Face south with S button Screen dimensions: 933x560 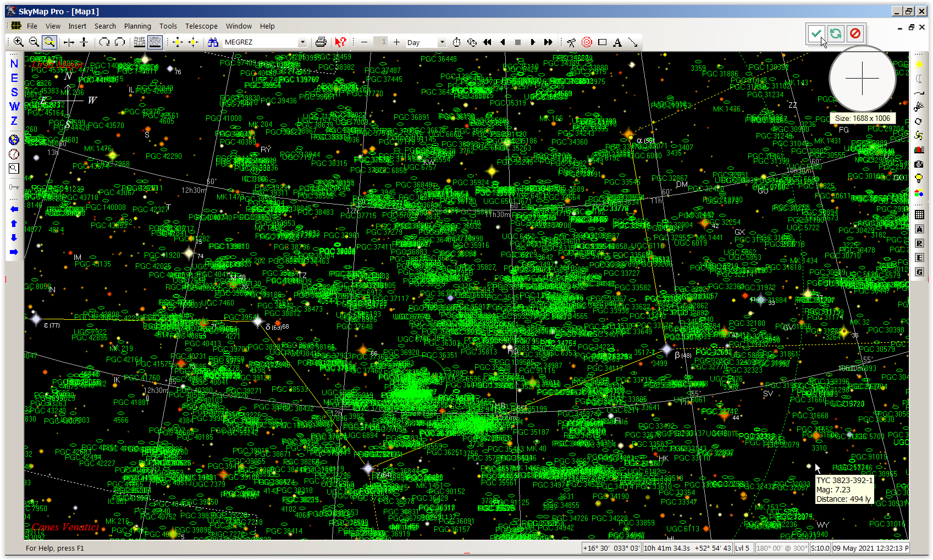[x=14, y=92]
